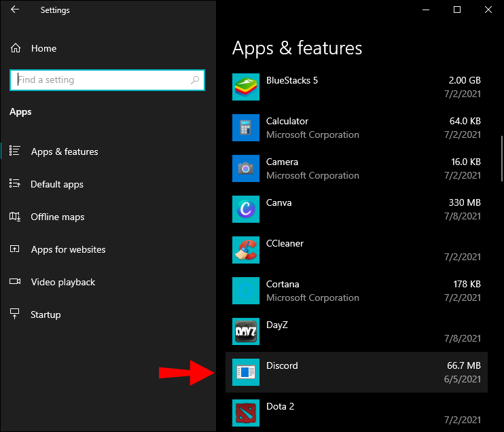The height and width of the screenshot is (432, 504).
Task: Click the Canva app icon
Action: (246, 209)
